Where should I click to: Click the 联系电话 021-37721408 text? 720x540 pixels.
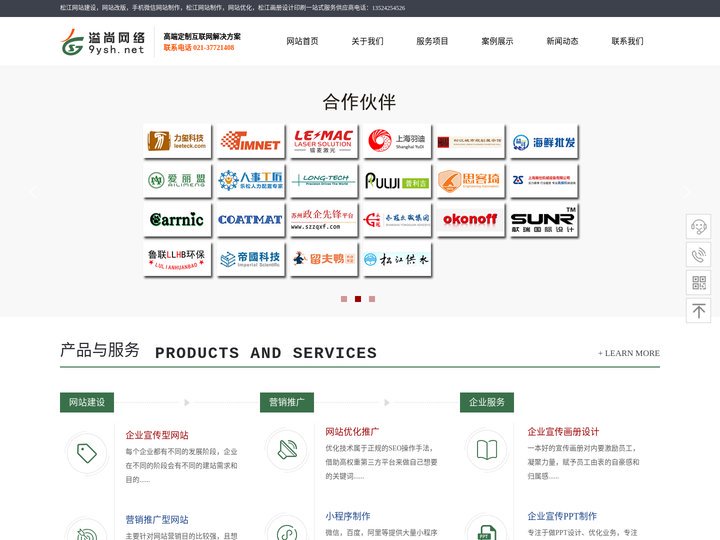click(199, 47)
